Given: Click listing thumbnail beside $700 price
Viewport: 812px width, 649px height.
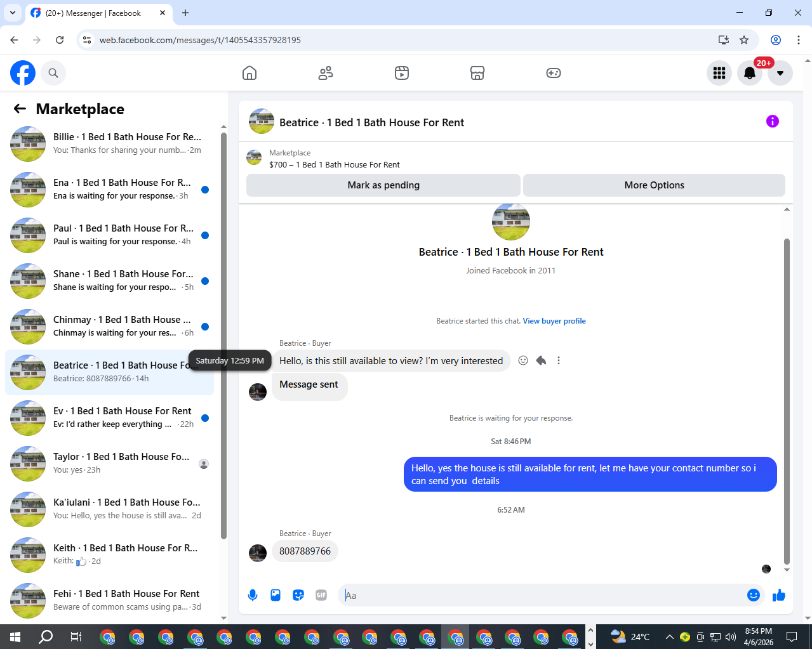Looking at the screenshot, I should point(254,158).
